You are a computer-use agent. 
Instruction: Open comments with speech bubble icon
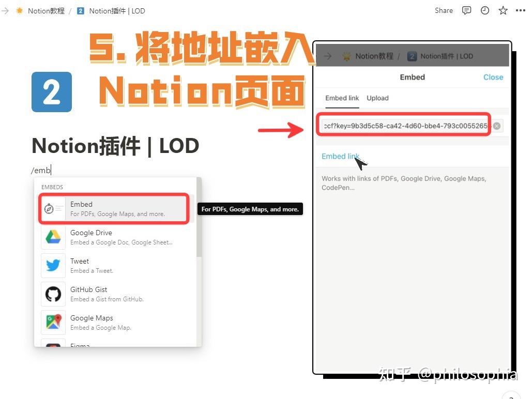(x=466, y=10)
